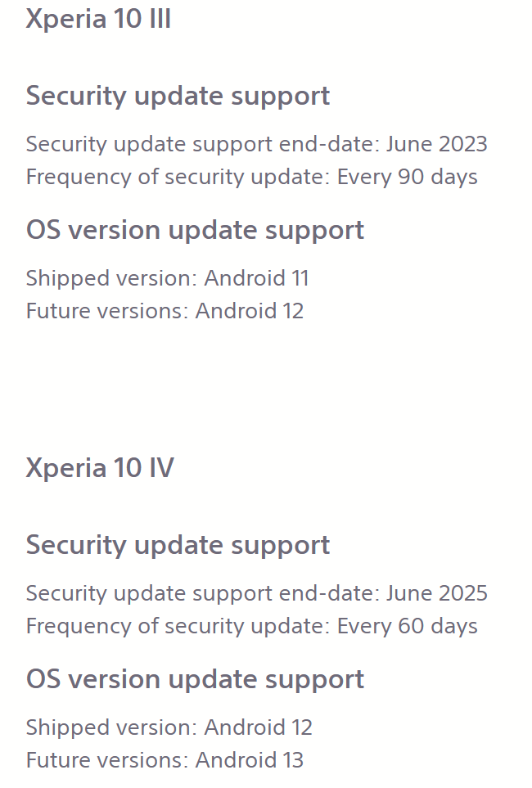Select Security update support heading under Xperia 10 III

(178, 96)
